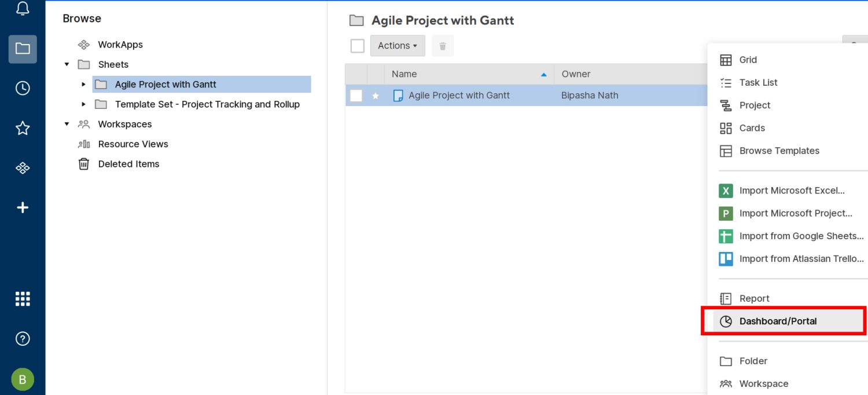Toggle favorite star on Agile Project row
This screenshot has width=868, height=395.
[x=376, y=96]
